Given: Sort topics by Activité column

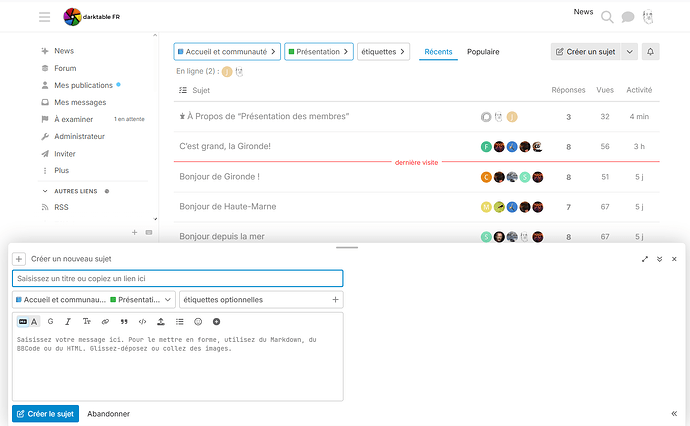Looking at the screenshot, I should (639, 90).
